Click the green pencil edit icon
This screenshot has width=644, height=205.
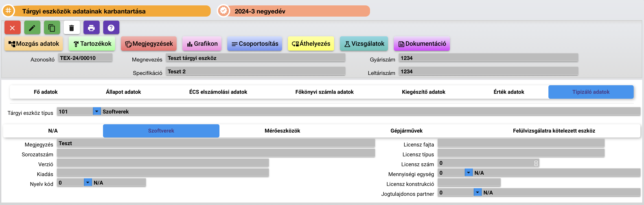tap(32, 28)
